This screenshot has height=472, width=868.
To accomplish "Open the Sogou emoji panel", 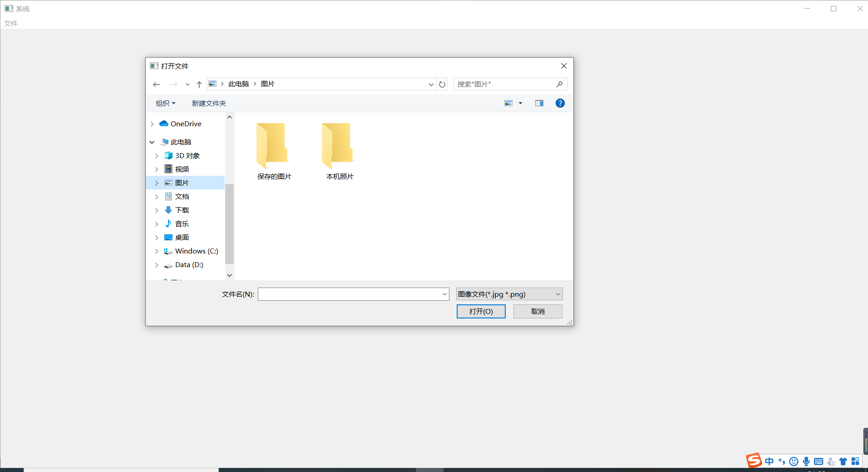I will pyautogui.click(x=794, y=461).
